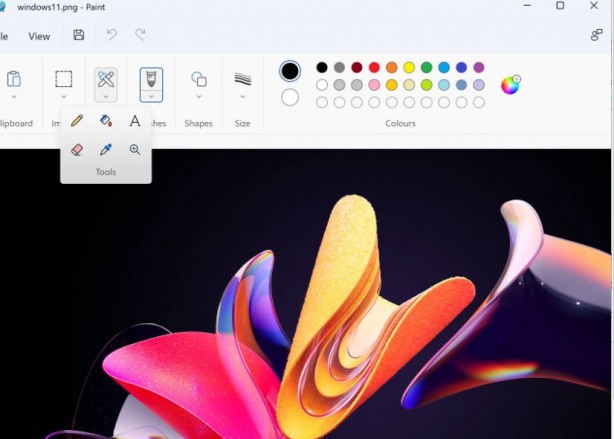Pick the lavender palette swatch
This screenshot has height=439, width=614.
pos(479,85)
